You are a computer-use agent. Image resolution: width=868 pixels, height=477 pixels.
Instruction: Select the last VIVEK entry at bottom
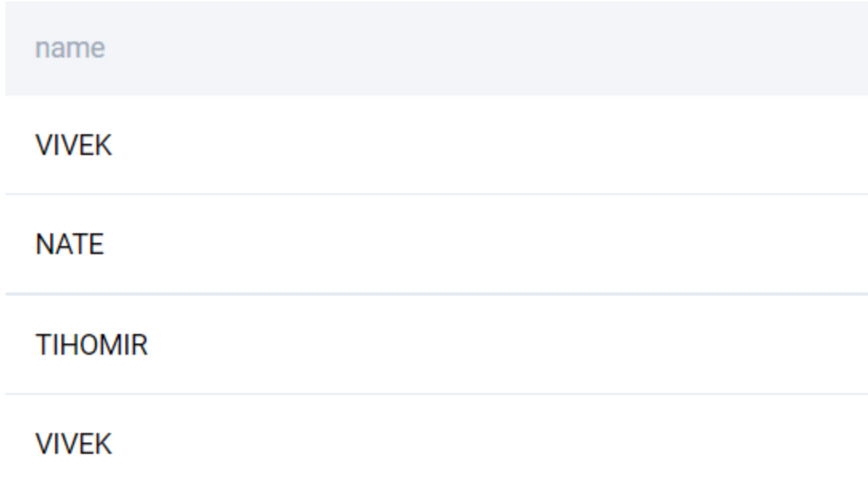click(x=74, y=444)
